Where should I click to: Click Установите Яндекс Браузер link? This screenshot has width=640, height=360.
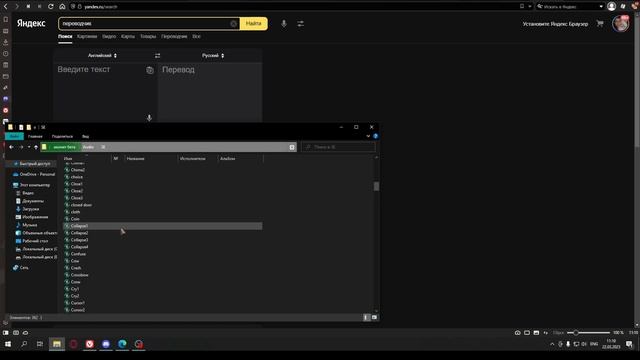point(555,24)
